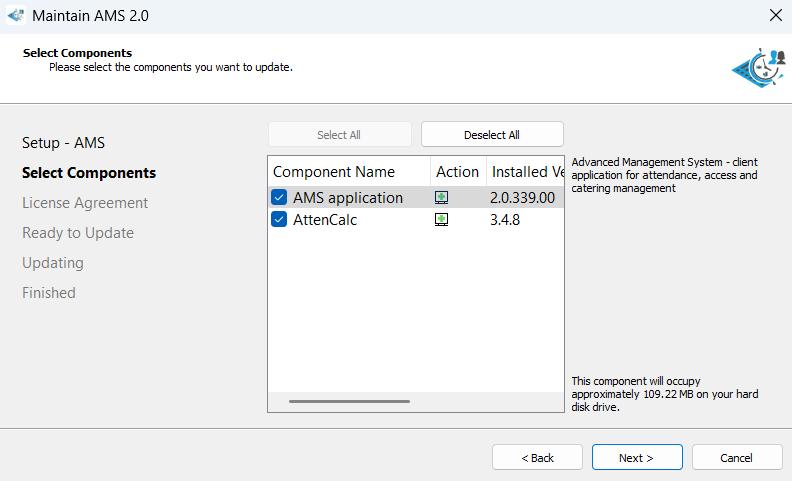
Task: Proceed by clicking Next
Action: 636,458
